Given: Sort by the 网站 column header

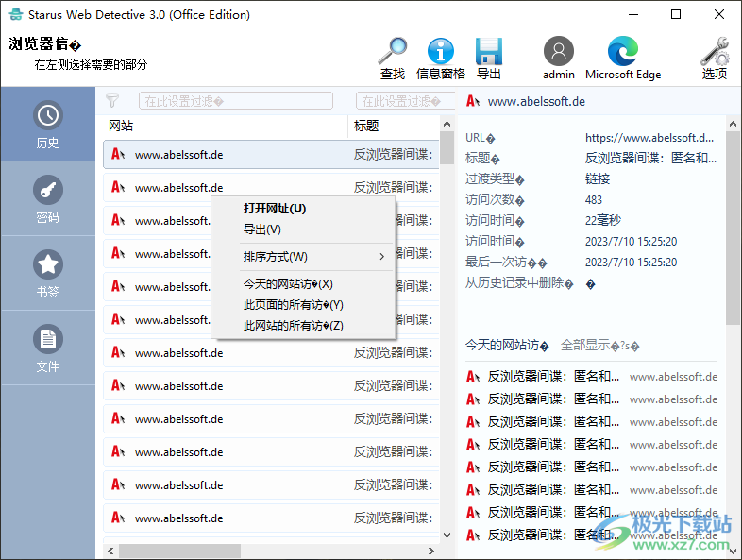Looking at the screenshot, I should 226,126.
